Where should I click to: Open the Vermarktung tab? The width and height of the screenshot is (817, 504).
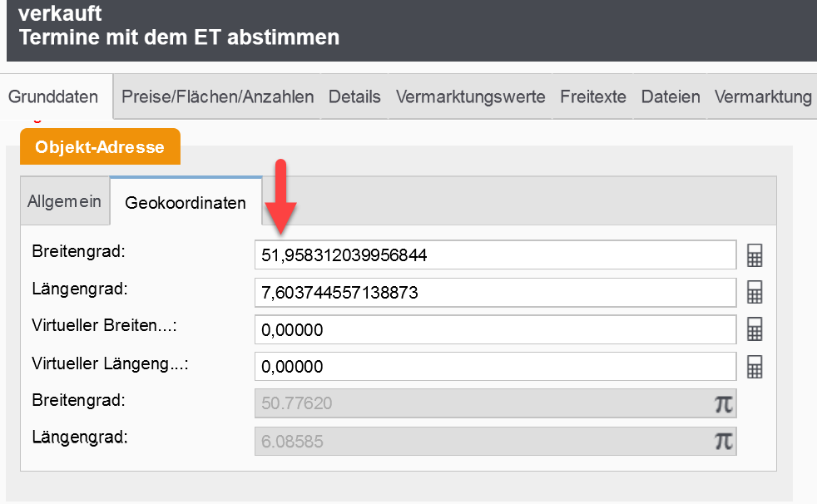[x=762, y=97]
